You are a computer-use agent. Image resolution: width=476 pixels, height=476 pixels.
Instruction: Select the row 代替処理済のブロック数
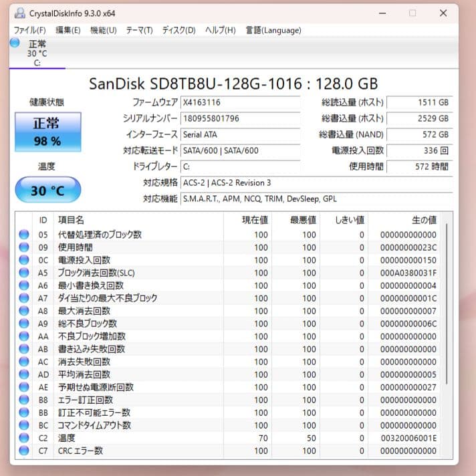tap(228, 235)
